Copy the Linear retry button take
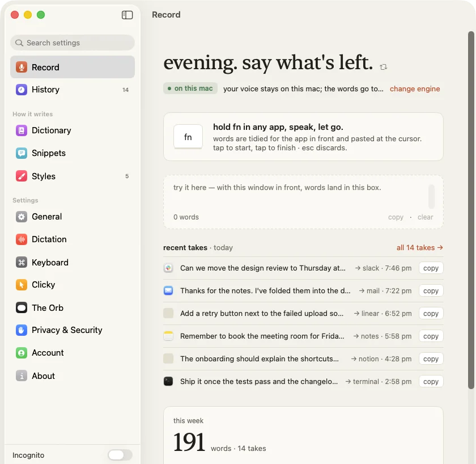The width and height of the screenshot is (476, 464). point(431,313)
